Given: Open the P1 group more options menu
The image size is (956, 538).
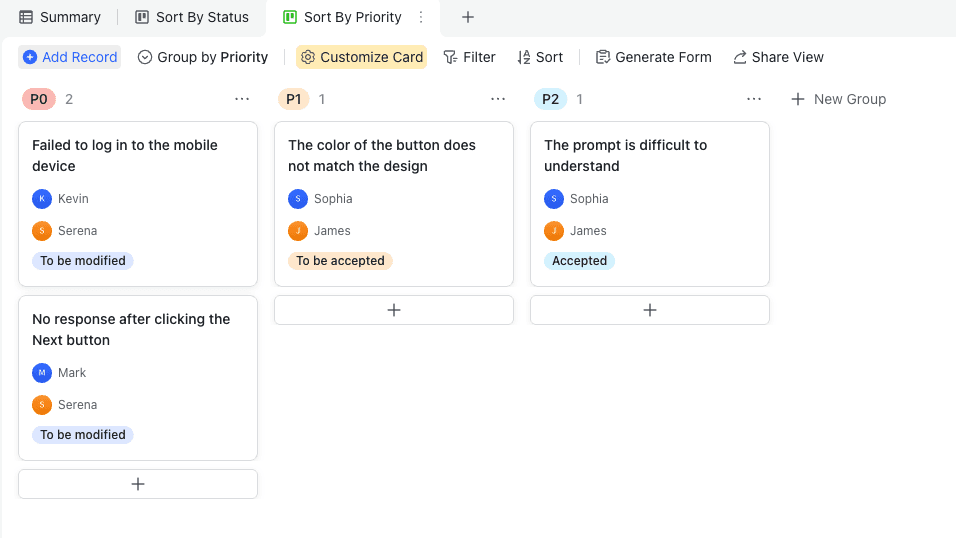Looking at the screenshot, I should (498, 99).
